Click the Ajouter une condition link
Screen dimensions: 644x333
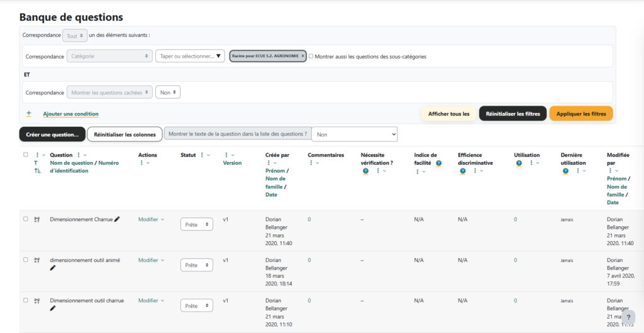point(70,114)
